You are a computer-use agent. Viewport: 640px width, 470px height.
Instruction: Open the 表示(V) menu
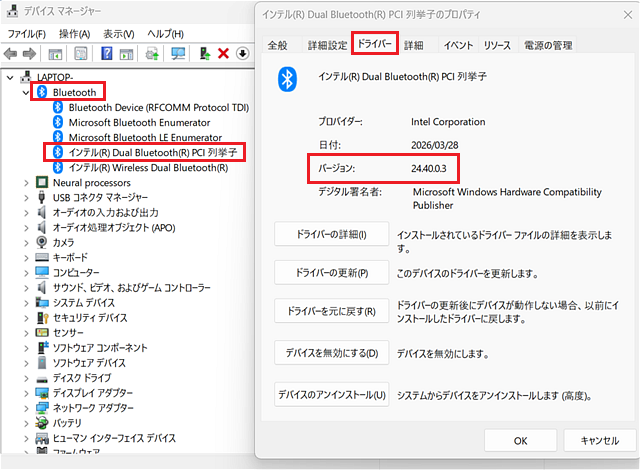tap(119, 34)
